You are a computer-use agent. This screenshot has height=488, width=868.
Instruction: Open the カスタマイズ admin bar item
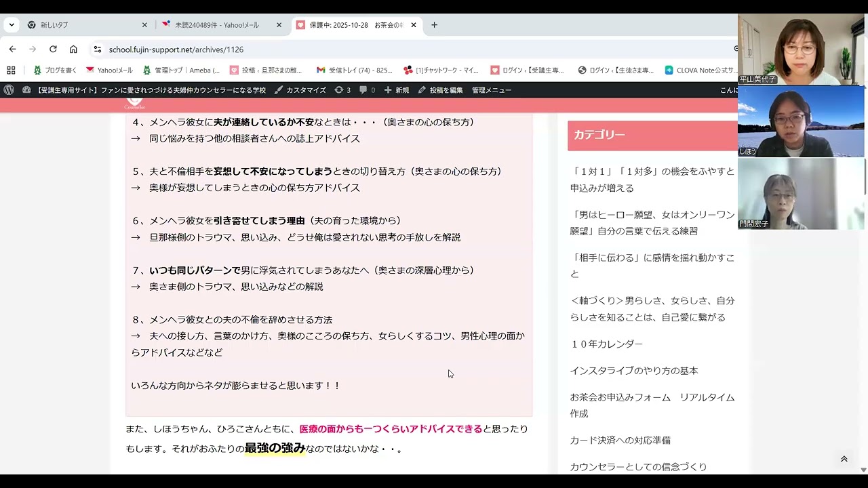tap(300, 90)
